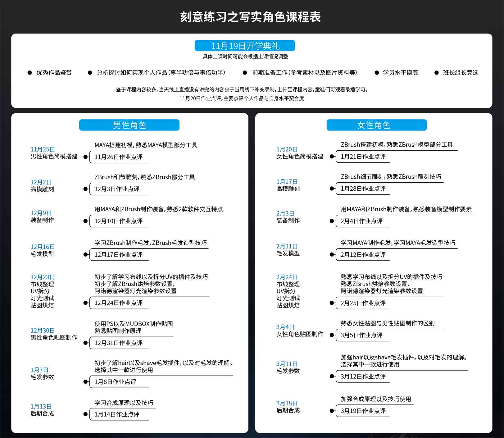Click the box 11月26日作业点评
The height and width of the screenshot is (438, 504).
[x=119, y=157]
